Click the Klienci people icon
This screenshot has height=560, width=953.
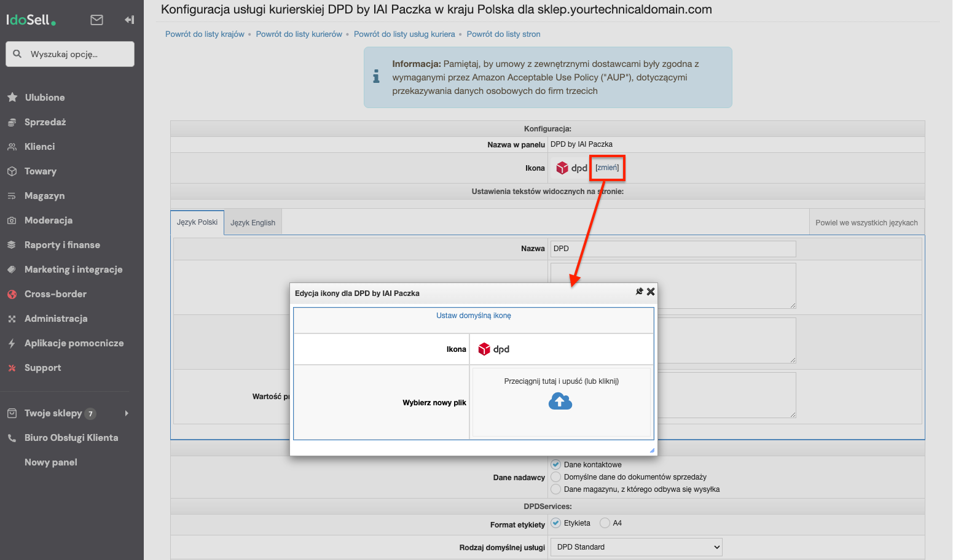(12, 147)
